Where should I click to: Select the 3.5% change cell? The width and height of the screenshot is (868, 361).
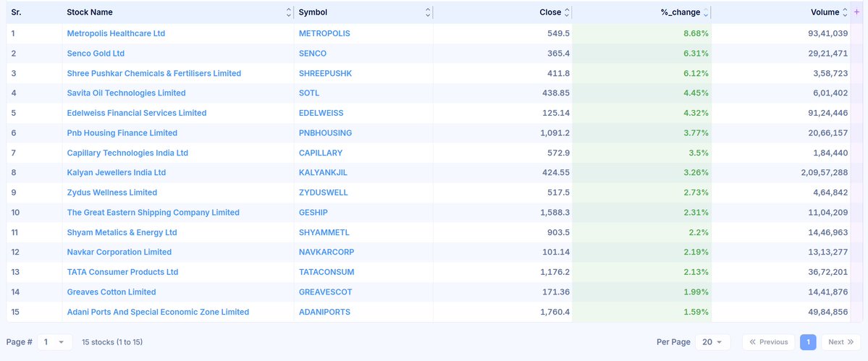pyautogui.click(x=641, y=153)
